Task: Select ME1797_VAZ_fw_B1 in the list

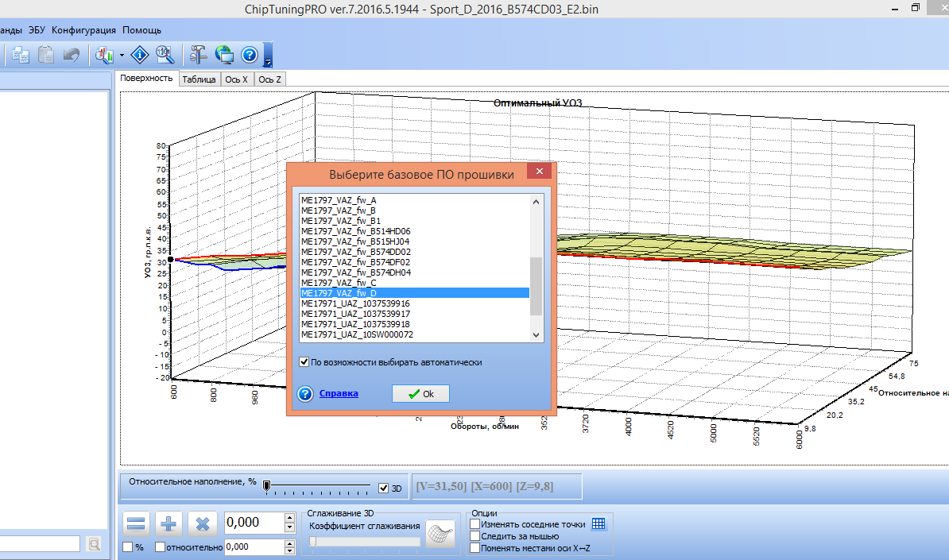Action: (415, 221)
